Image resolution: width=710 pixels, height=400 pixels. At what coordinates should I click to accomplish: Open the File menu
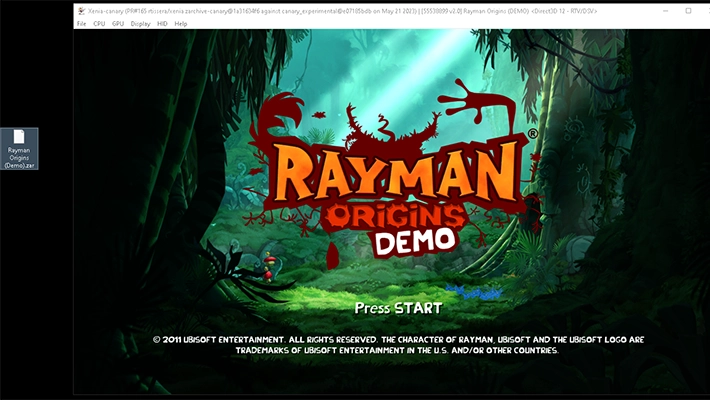click(x=82, y=24)
